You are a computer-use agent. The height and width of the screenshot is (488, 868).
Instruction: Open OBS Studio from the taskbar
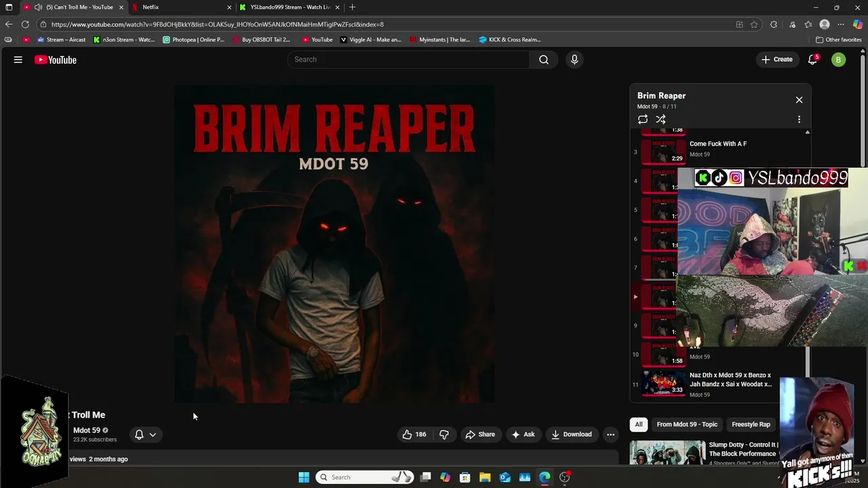[x=565, y=477]
